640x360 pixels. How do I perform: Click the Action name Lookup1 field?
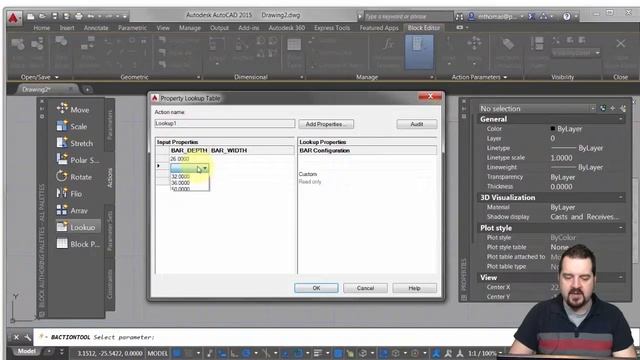tap(224, 123)
